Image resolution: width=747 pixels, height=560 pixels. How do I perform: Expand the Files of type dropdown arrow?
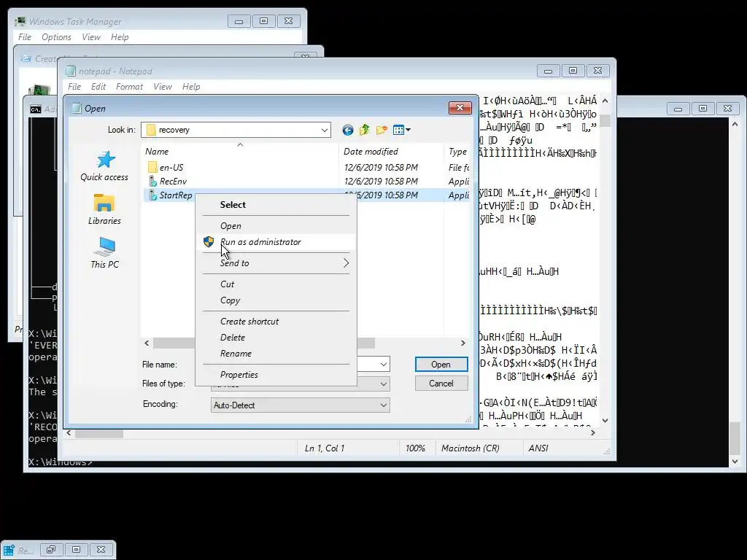[384, 384]
